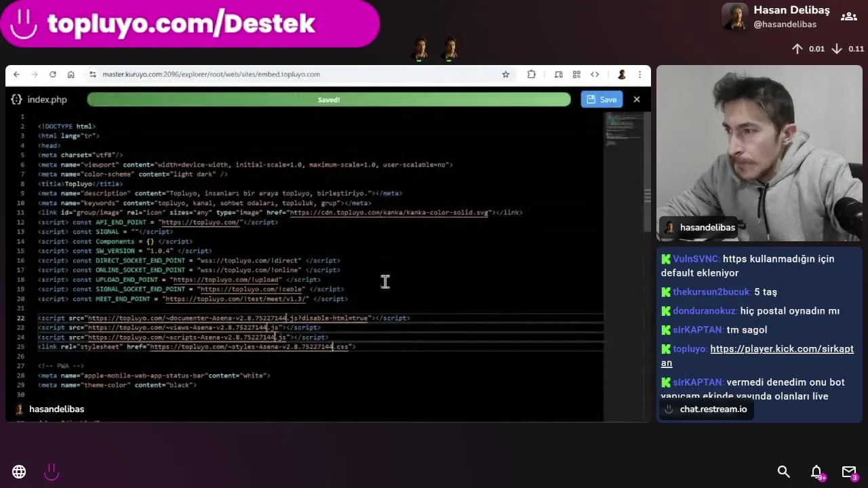Click line 1 DOCTYPE html code
Screen dimensions: 868x488
point(66,126)
